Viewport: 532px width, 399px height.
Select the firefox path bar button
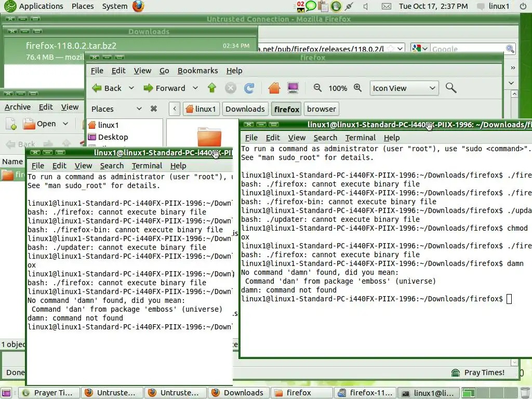click(x=287, y=109)
